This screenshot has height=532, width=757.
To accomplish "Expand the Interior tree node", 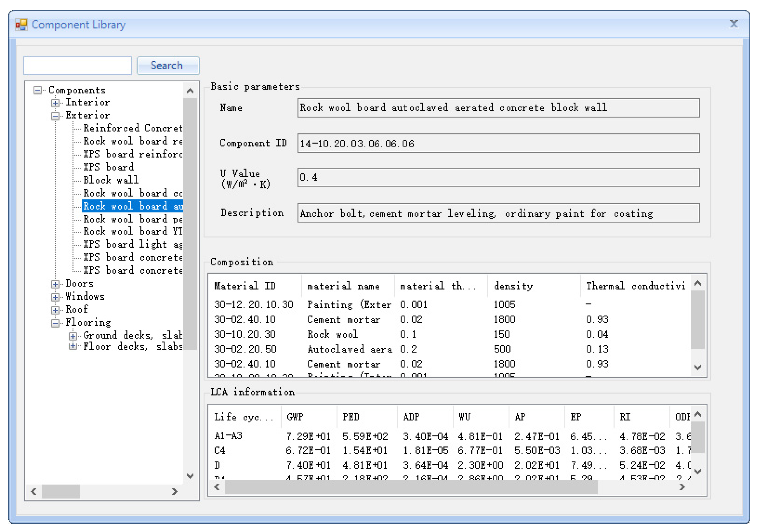I will [55, 103].
